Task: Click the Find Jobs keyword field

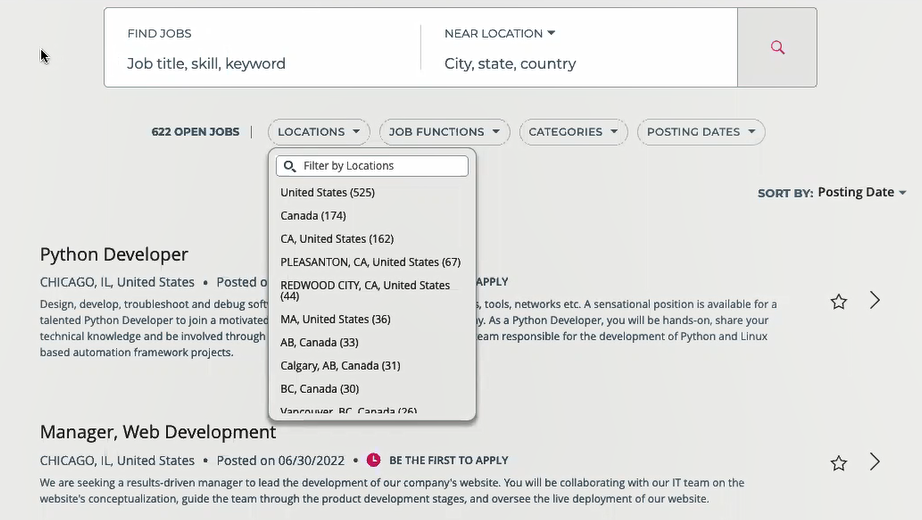Action: [x=260, y=63]
